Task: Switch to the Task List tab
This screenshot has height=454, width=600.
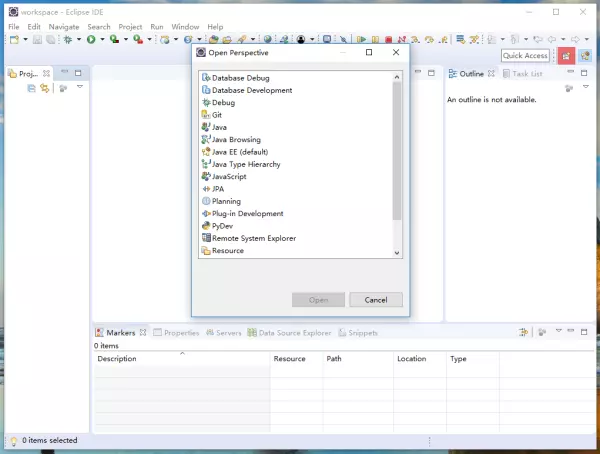Action: [x=523, y=73]
